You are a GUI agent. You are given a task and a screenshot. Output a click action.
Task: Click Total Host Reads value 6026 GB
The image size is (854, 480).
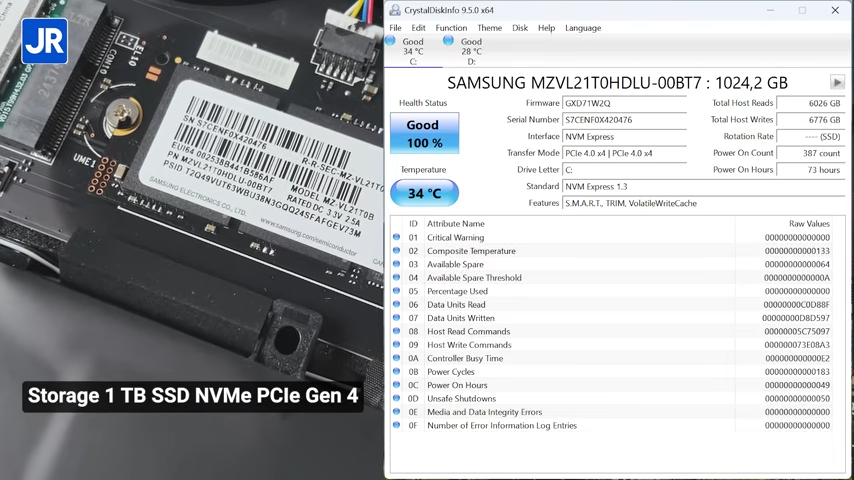(810, 103)
